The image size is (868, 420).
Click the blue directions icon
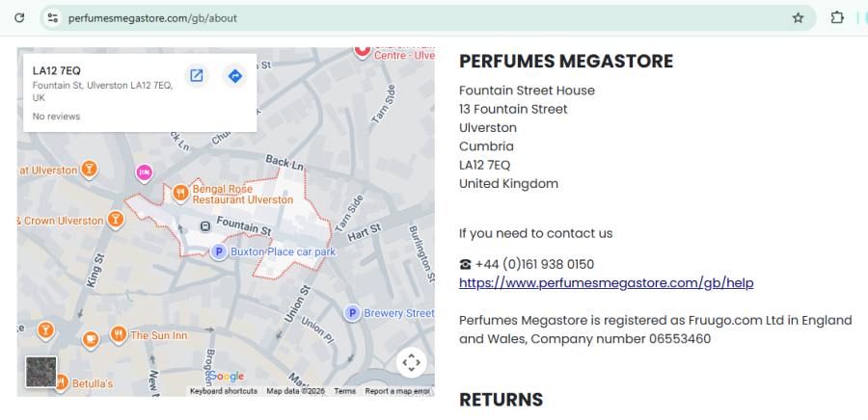234,75
